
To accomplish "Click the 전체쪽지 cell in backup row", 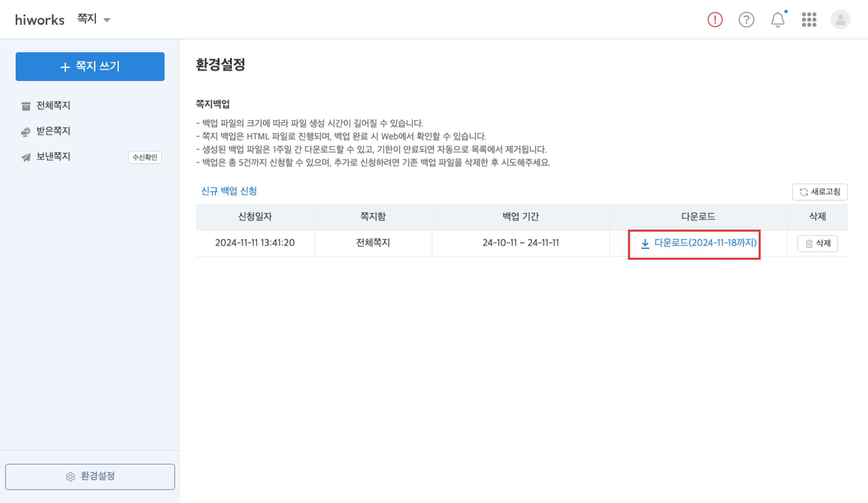I will pos(373,243).
